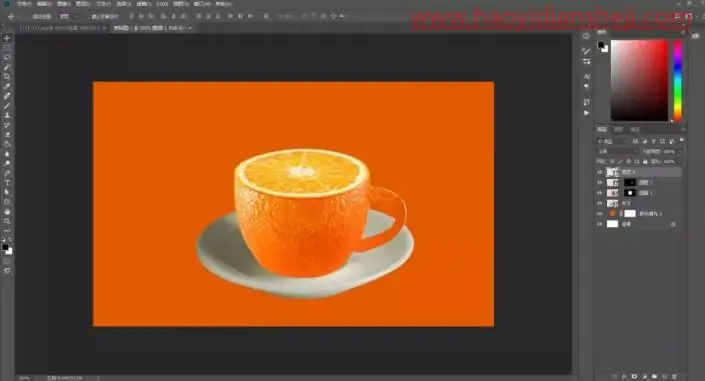Hide the locked Background layer
The width and height of the screenshot is (705, 381).
tap(600, 224)
